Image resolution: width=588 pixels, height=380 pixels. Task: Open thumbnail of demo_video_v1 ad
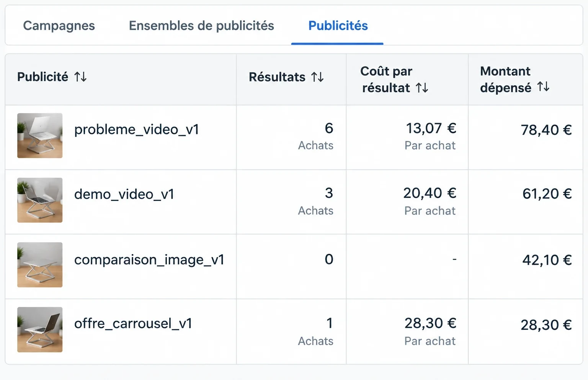point(40,200)
